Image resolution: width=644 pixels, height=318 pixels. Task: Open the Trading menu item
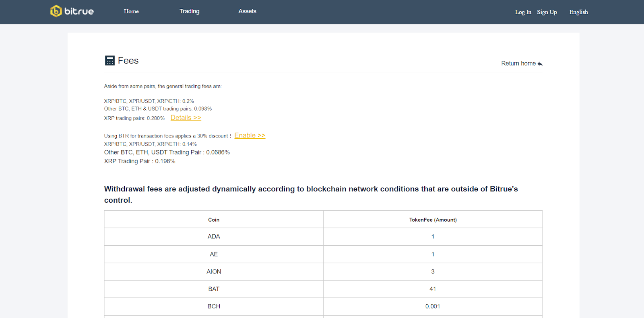click(x=189, y=12)
